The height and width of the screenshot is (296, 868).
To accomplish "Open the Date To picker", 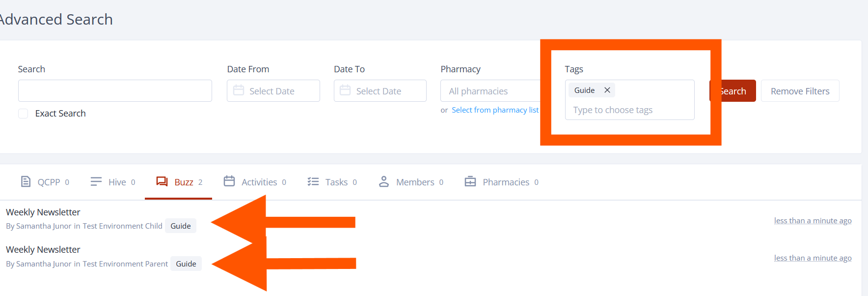I will (380, 91).
